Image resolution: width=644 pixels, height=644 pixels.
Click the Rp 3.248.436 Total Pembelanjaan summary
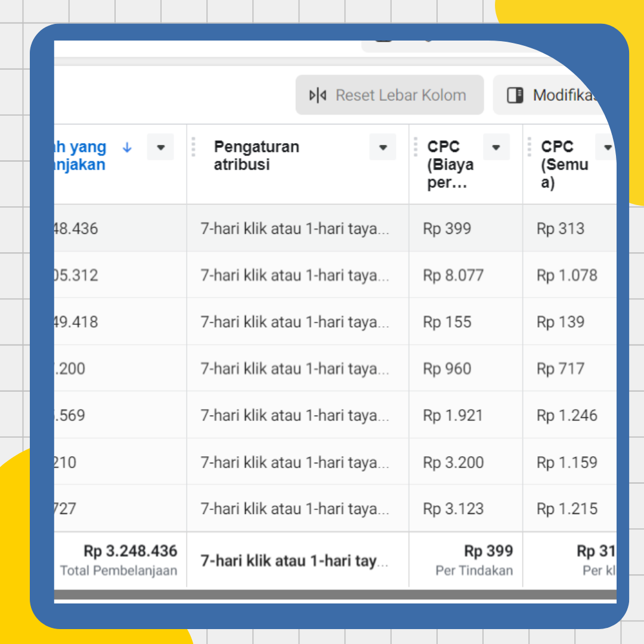130,552
